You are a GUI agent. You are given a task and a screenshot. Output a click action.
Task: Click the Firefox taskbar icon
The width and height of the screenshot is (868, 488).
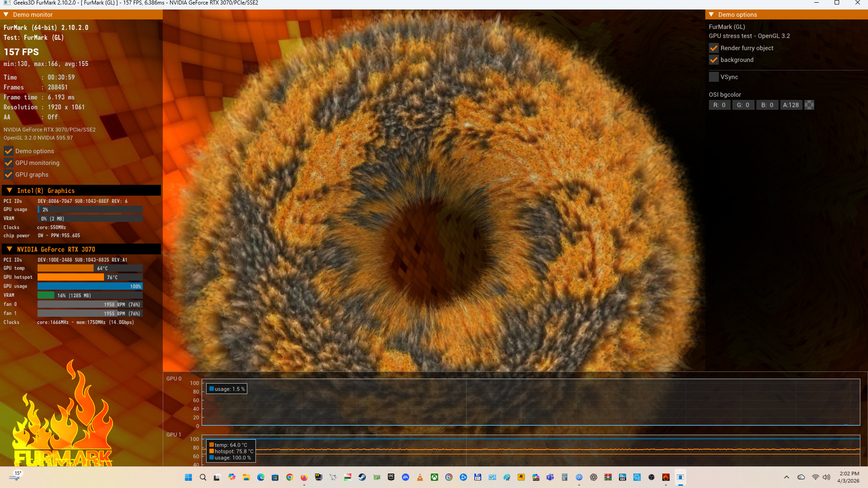[304, 477]
